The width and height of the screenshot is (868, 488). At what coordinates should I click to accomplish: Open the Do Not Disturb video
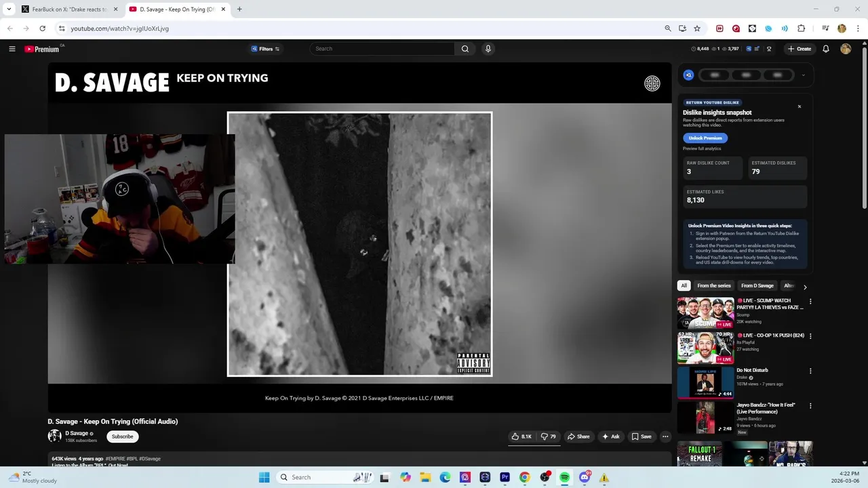(x=705, y=383)
